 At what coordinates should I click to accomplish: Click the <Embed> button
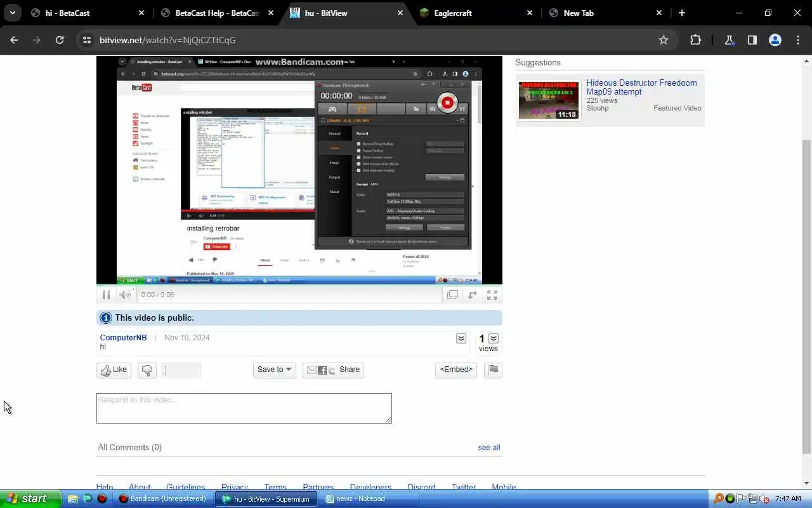(456, 370)
